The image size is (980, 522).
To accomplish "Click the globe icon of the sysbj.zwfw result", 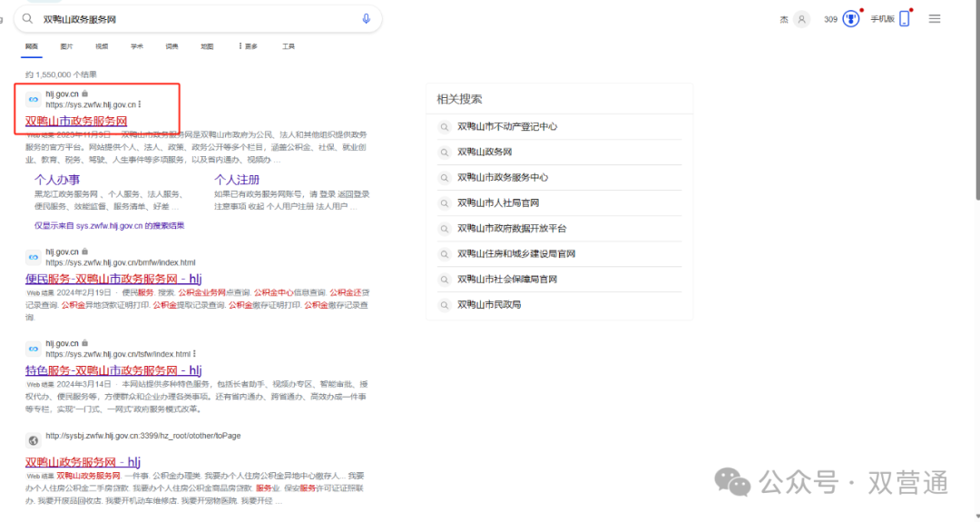I will click(x=34, y=440).
